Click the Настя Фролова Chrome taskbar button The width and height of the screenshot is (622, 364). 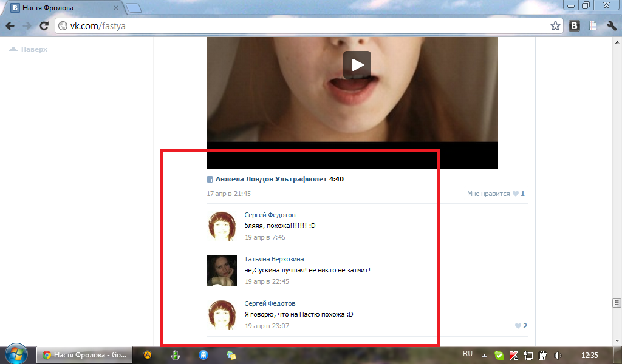(84, 355)
